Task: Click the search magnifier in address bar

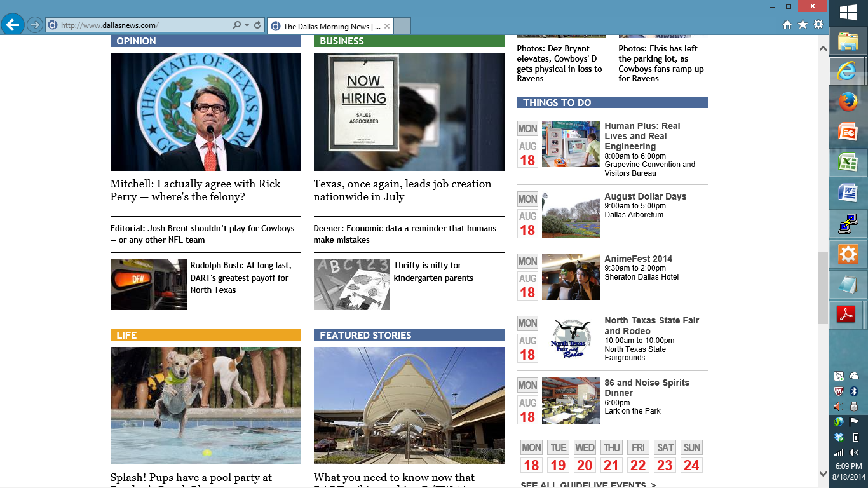Action: [x=236, y=25]
